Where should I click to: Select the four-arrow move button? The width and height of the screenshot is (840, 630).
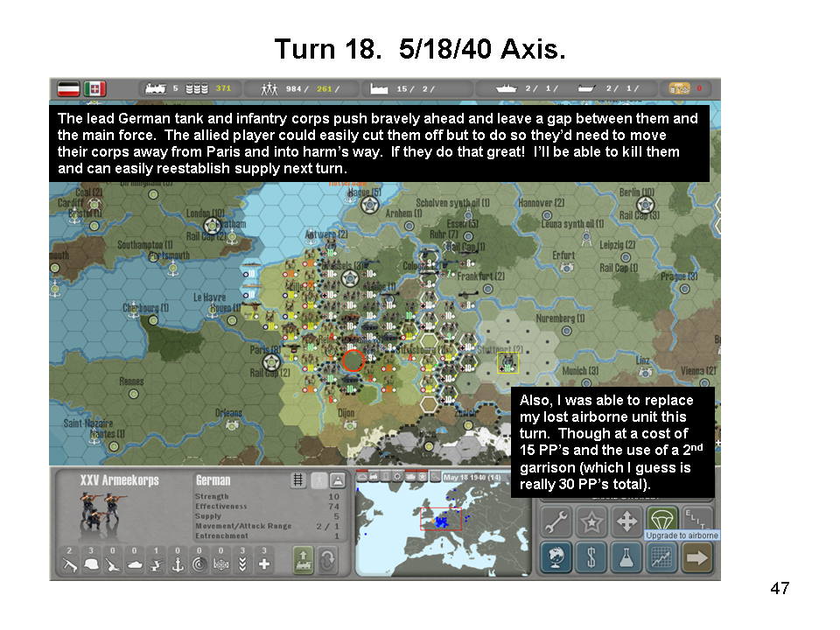[x=626, y=522]
